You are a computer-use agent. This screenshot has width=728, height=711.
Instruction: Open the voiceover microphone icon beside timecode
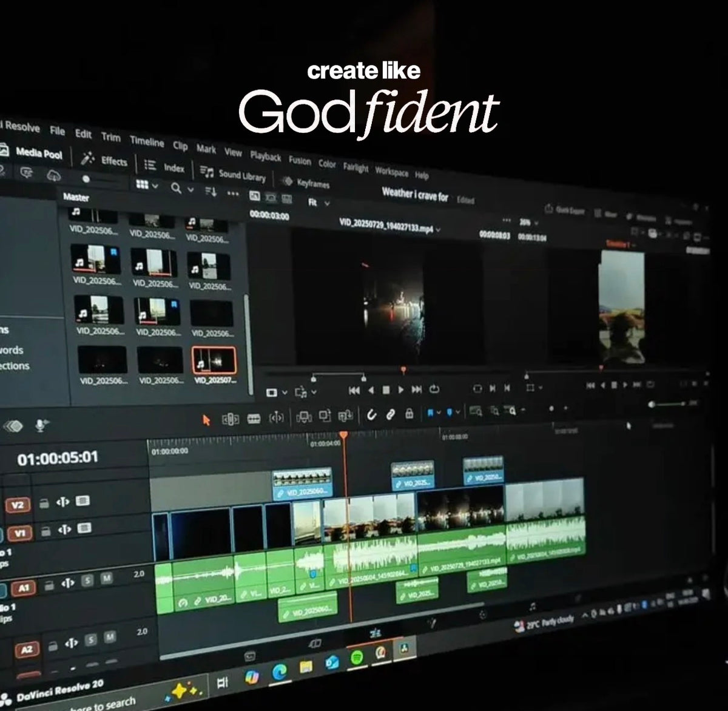click(42, 425)
